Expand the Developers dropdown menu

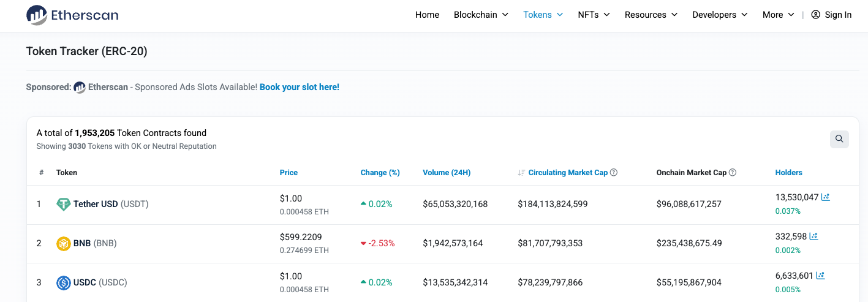(720, 15)
